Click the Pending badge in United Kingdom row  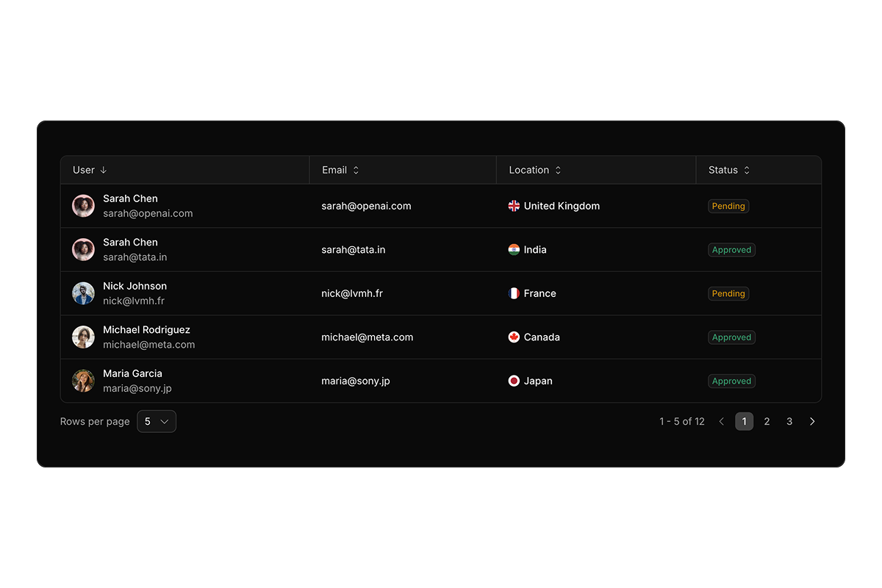[x=728, y=207]
